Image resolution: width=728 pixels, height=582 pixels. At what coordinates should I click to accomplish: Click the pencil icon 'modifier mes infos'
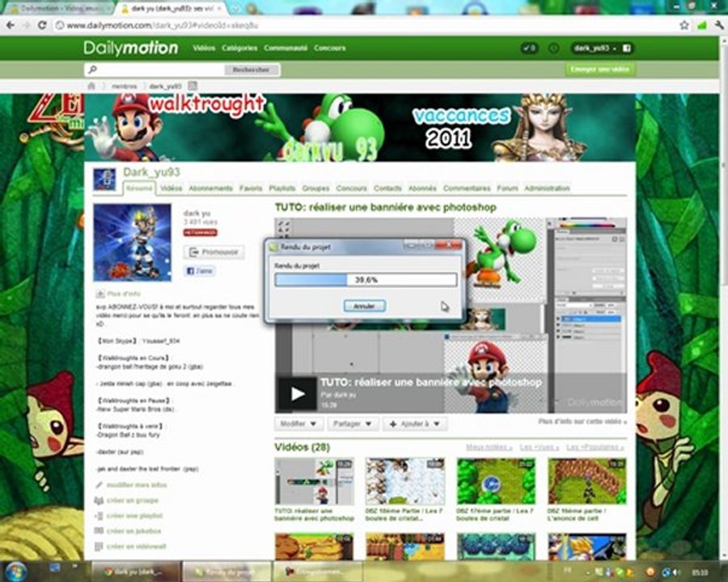pyautogui.click(x=99, y=485)
